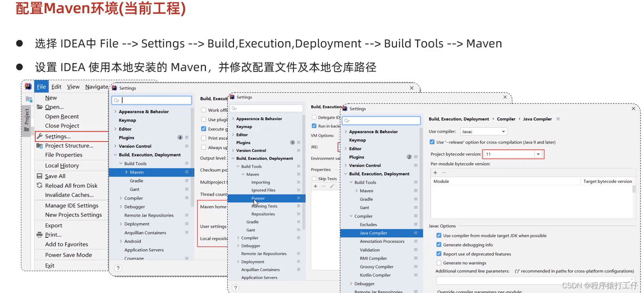The height and width of the screenshot is (293, 644).
Task: Uncheck Generate debugging info
Action: point(439,245)
